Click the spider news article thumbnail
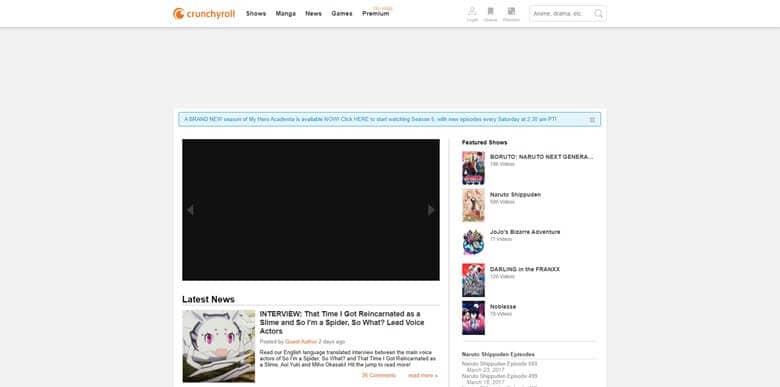Screen dimensions: 780x387 [x=218, y=346]
